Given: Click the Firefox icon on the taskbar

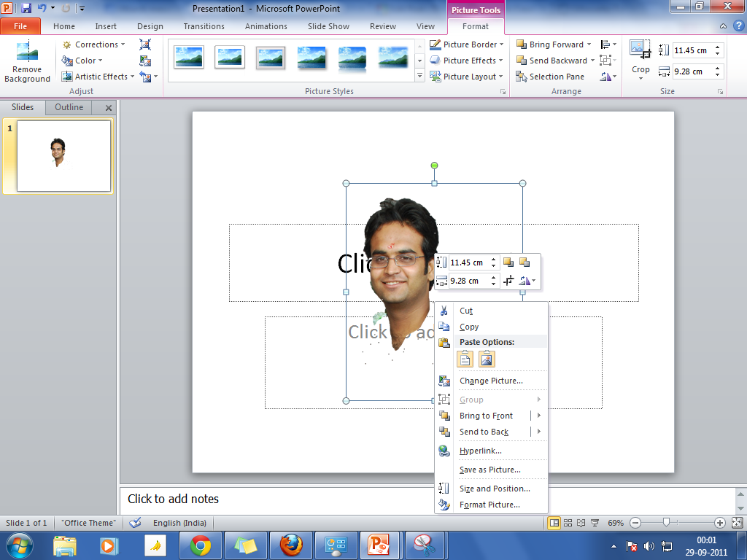Looking at the screenshot, I should click(x=291, y=545).
